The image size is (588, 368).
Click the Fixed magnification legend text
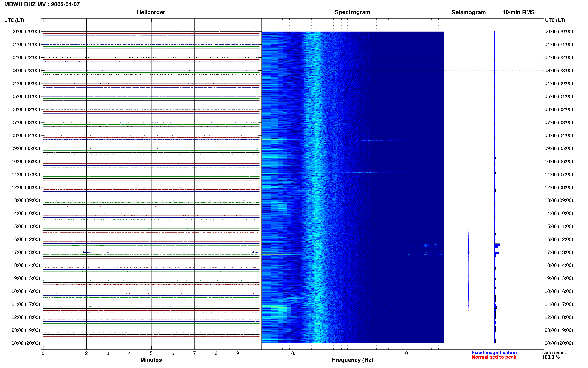click(494, 352)
